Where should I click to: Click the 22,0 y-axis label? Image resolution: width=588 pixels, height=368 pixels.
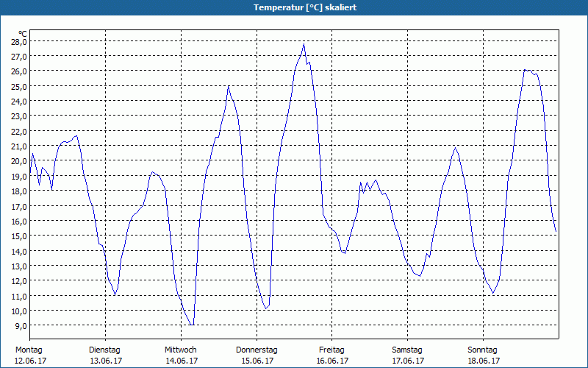click(x=18, y=131)
